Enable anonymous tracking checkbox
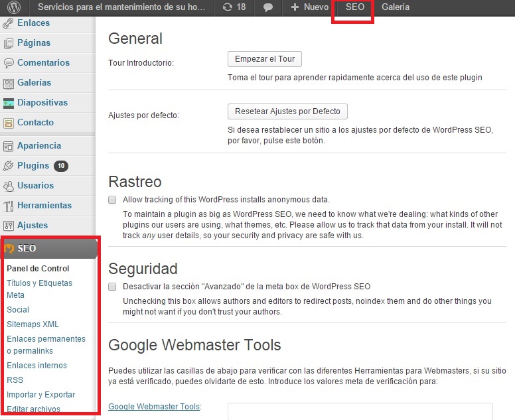 click(x=112, y=200)
